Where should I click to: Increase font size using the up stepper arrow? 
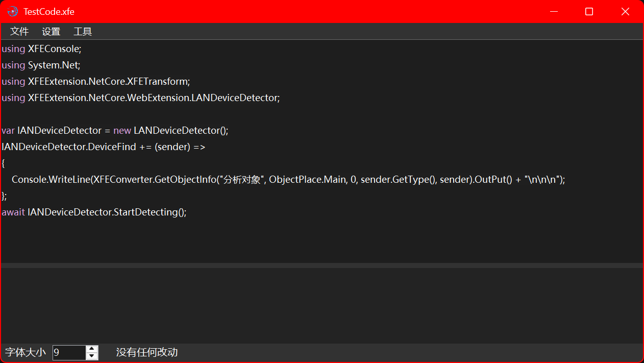(91, 349)
